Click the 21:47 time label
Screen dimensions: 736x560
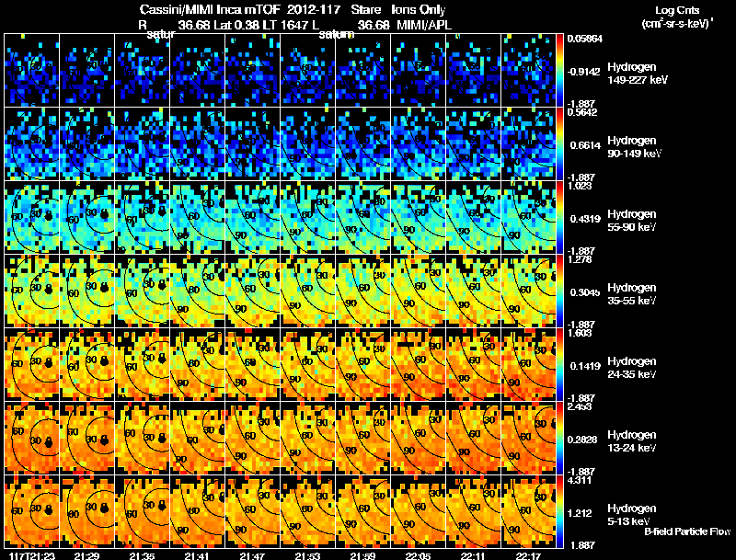point(252,556)
